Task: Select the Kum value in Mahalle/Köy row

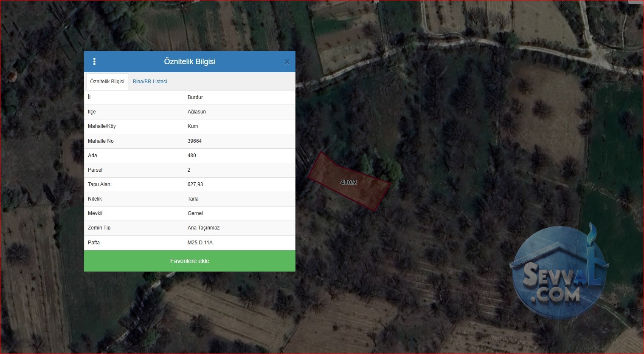Action: [x=193, y=126]
